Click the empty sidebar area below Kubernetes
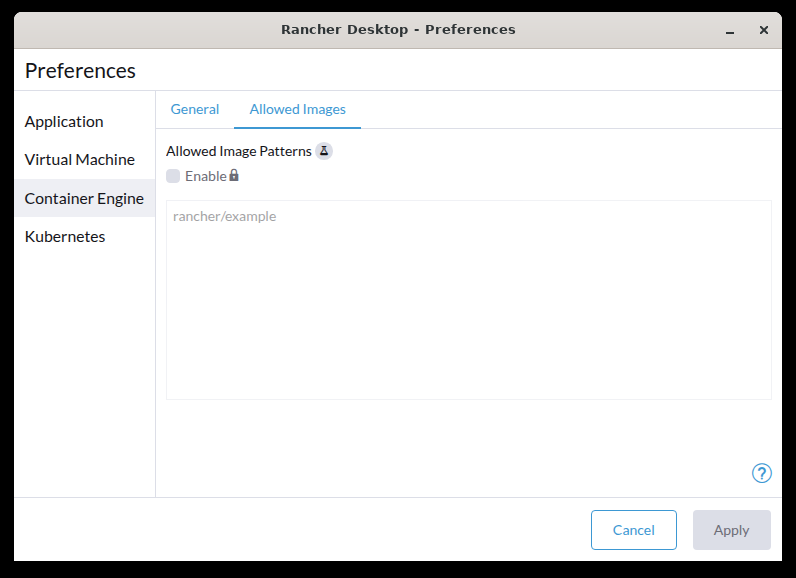Viewport: 796px width, 578px height. pyautogui.click(x=84, y=380)
